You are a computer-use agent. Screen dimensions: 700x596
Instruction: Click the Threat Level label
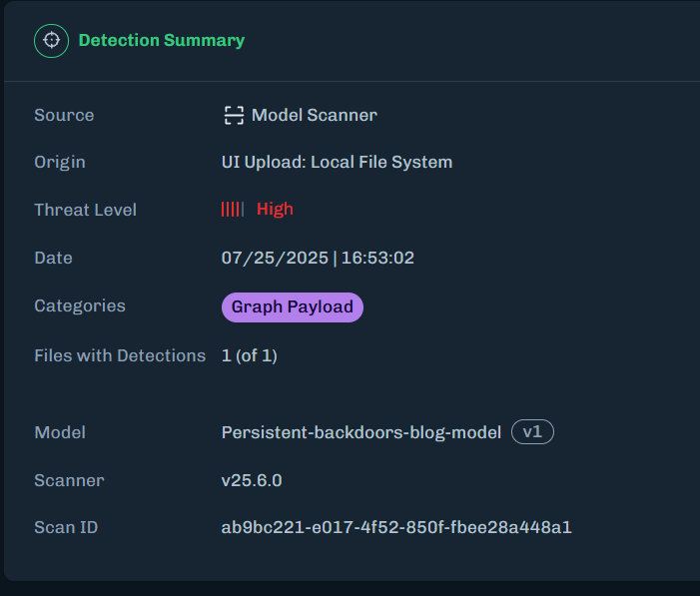point(85,210)
